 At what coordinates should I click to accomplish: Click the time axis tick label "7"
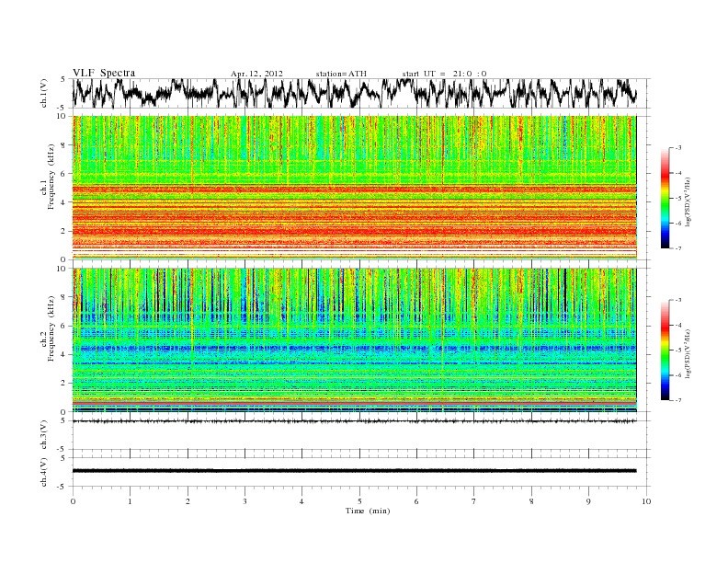click(x=474, y=501)
